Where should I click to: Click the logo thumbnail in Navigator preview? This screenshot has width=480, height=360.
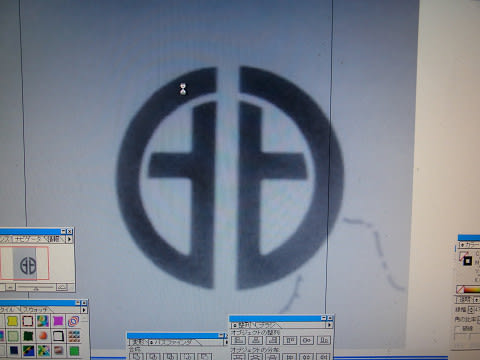tap(28, 265)
